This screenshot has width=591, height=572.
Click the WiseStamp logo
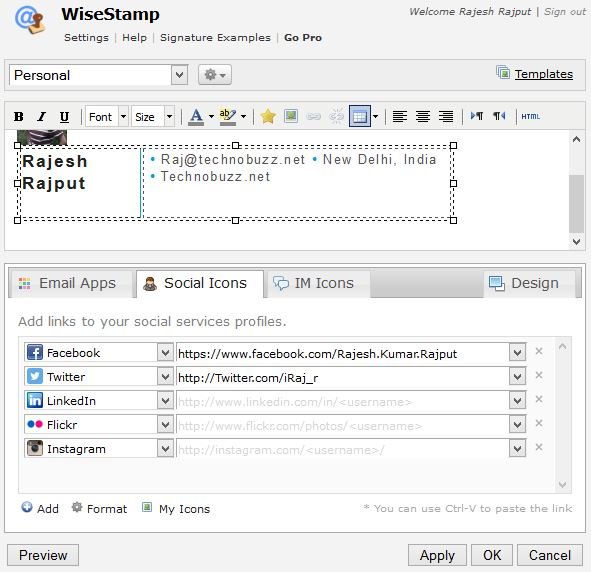click(30, 20)
